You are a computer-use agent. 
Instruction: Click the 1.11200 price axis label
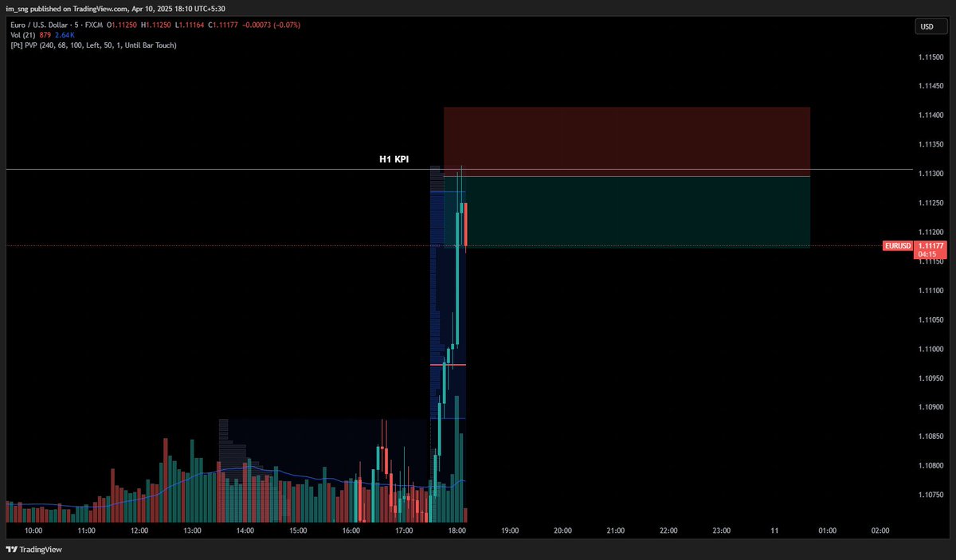[x=931, y=232]
